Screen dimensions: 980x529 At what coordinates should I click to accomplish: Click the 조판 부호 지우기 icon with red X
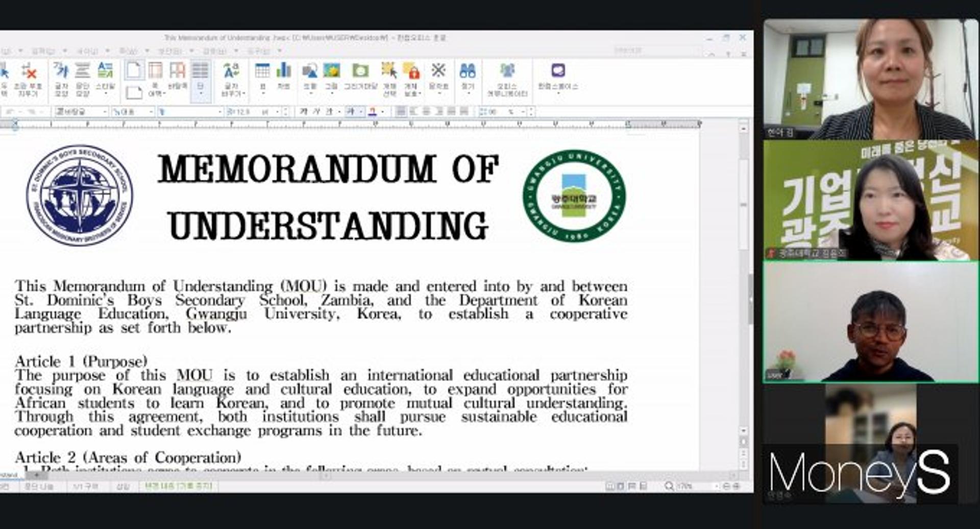29,79
